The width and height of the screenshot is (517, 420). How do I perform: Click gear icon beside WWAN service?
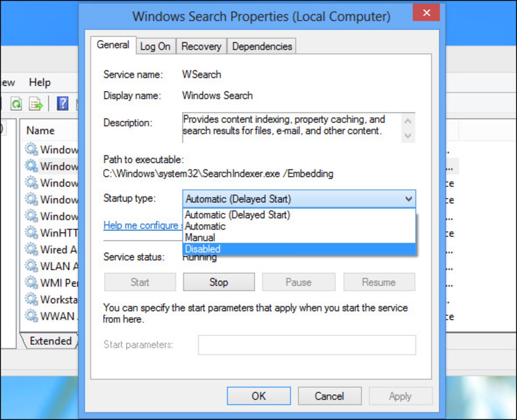coord(31,316)
